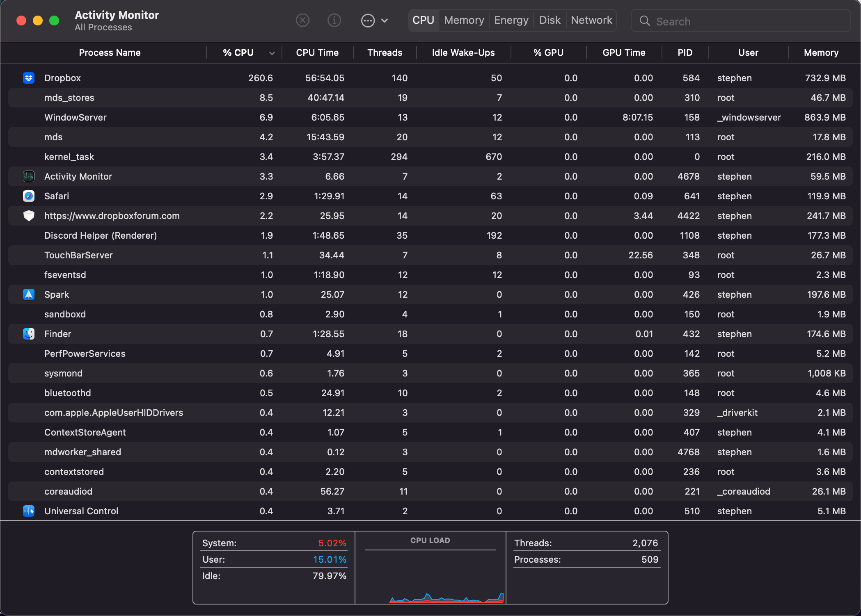This screenshot has height=616, width=861.
Task: Click the Safari compass icon in process list
Action: tap(28, 196)
